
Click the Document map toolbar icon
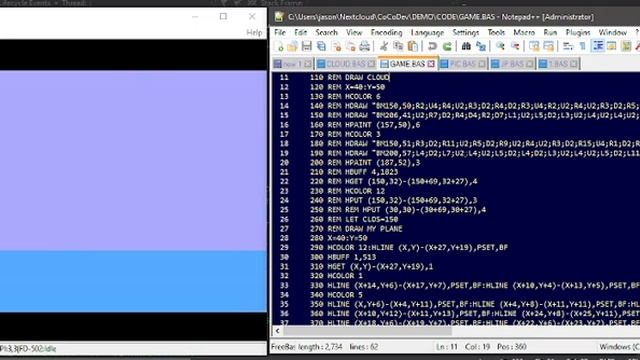626,46
